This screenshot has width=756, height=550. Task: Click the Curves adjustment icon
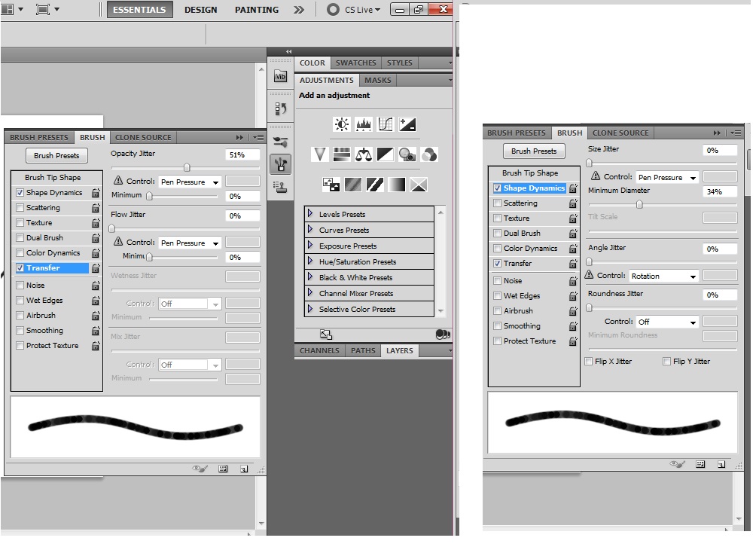click(386, 124)
